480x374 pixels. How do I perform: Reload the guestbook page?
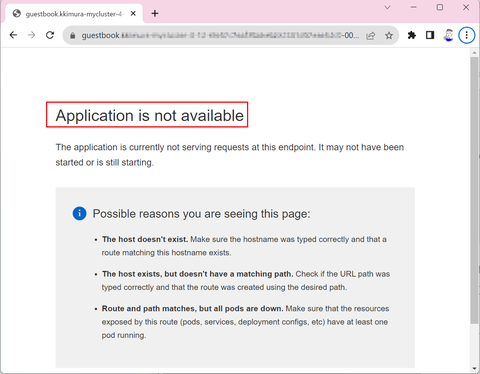coord(50,35)
